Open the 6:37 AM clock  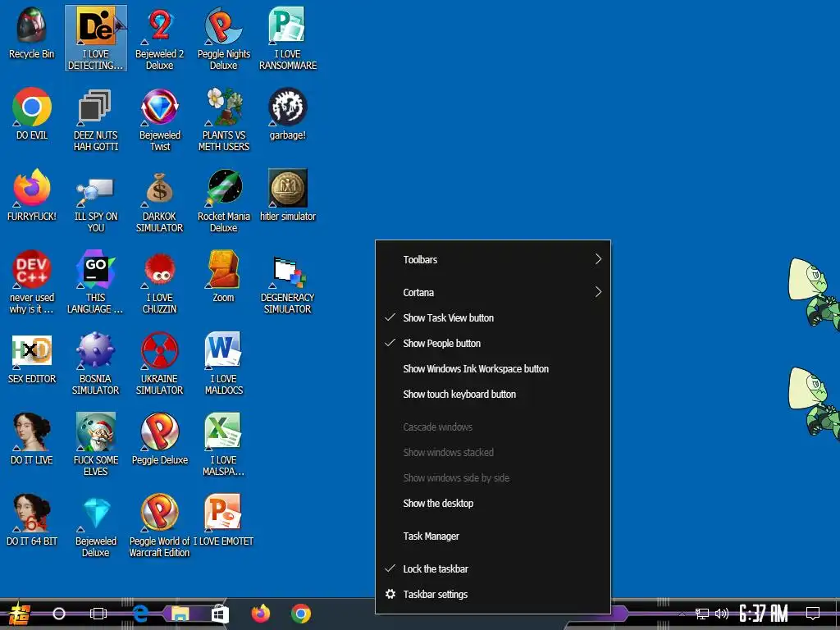(764, 614)
